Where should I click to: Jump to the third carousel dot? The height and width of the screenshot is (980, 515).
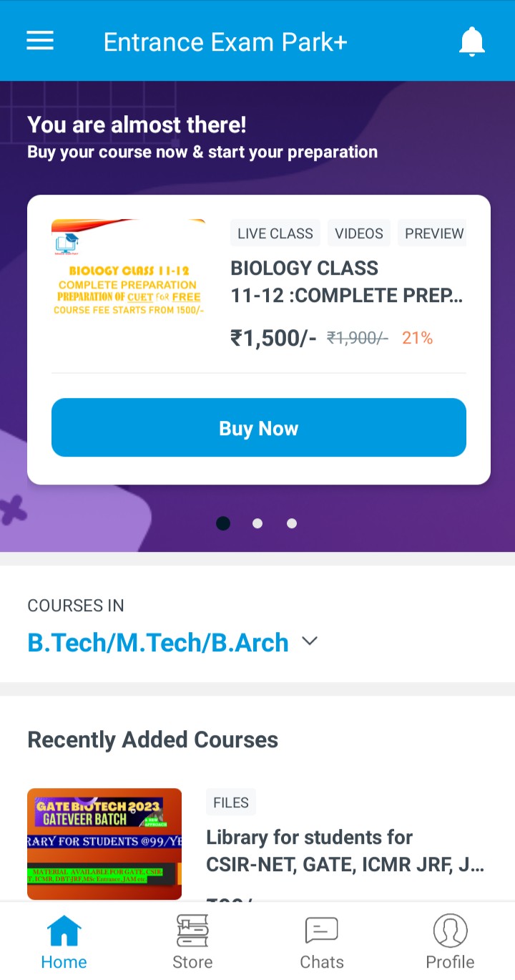pos(292,523)
